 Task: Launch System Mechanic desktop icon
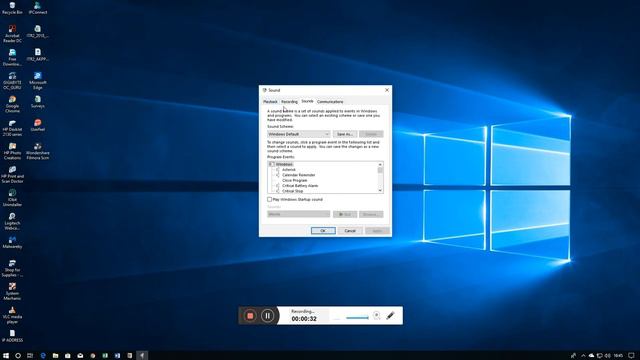(x=12, y=291)
